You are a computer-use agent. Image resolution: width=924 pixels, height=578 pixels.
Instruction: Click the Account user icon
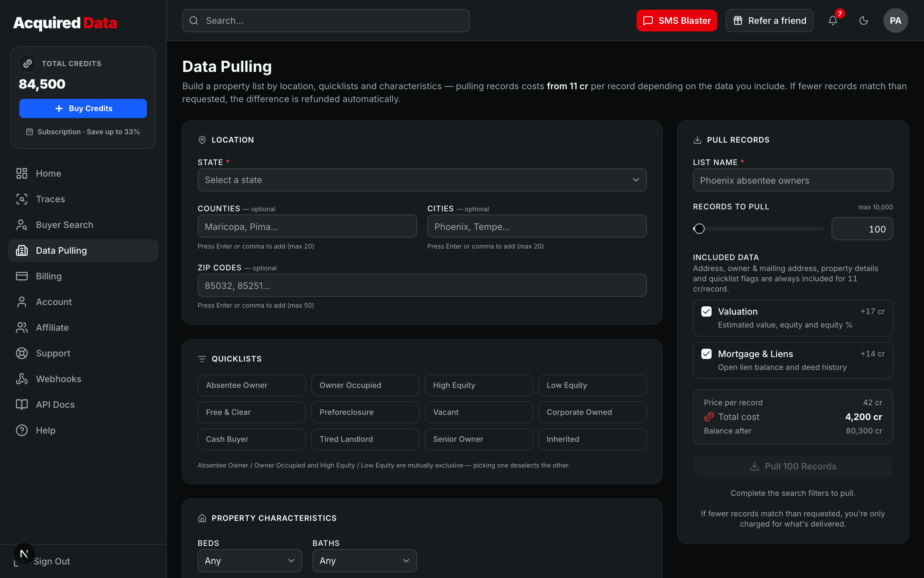(x=22, y=302)
